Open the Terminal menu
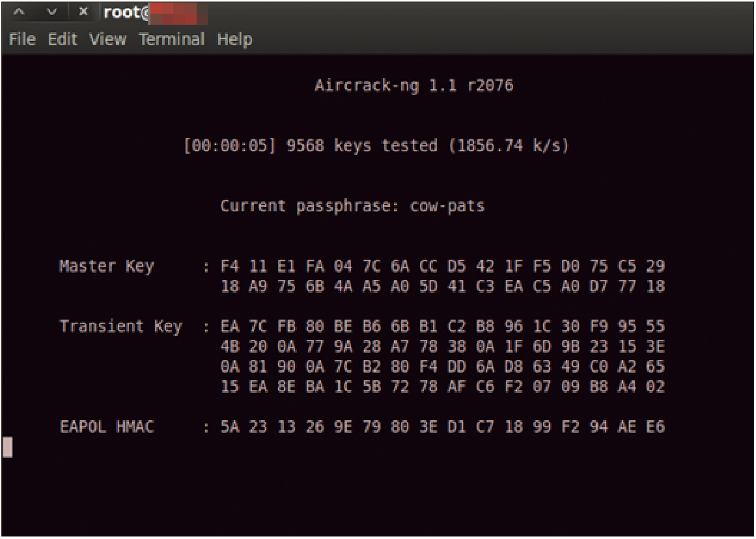This screenshot has height=539, width=756. 172,39
